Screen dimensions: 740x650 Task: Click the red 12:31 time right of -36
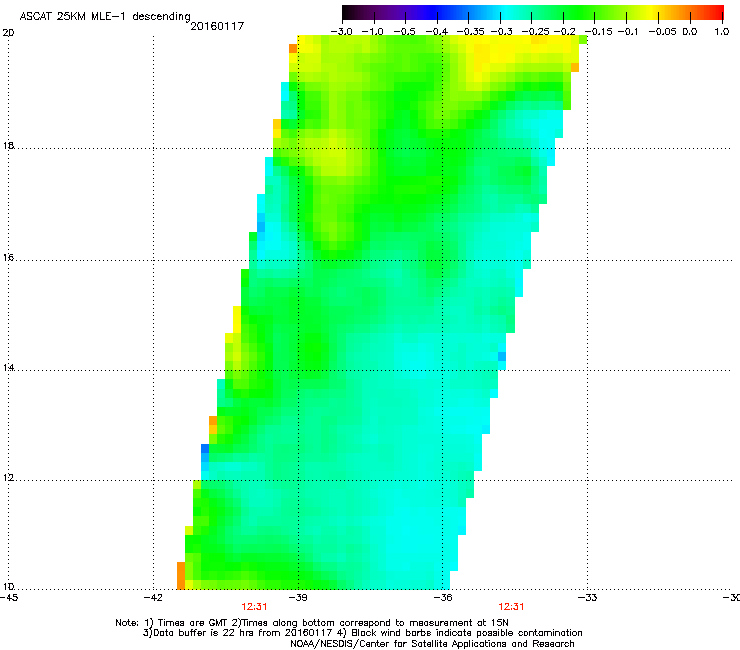(512, 607)
